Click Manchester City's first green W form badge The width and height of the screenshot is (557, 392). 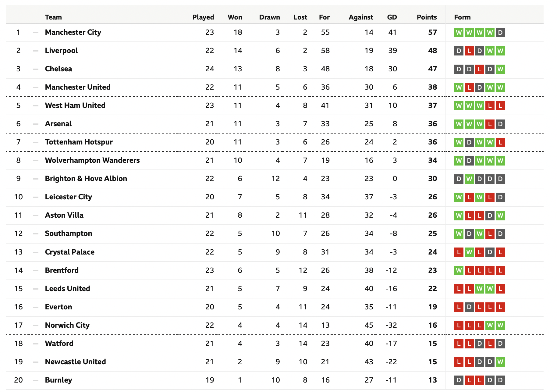(x=459, y=32)
